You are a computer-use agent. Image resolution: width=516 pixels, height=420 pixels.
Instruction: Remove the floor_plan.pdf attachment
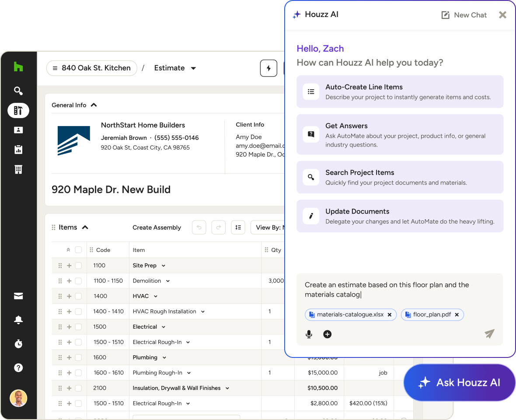(457, 315)
